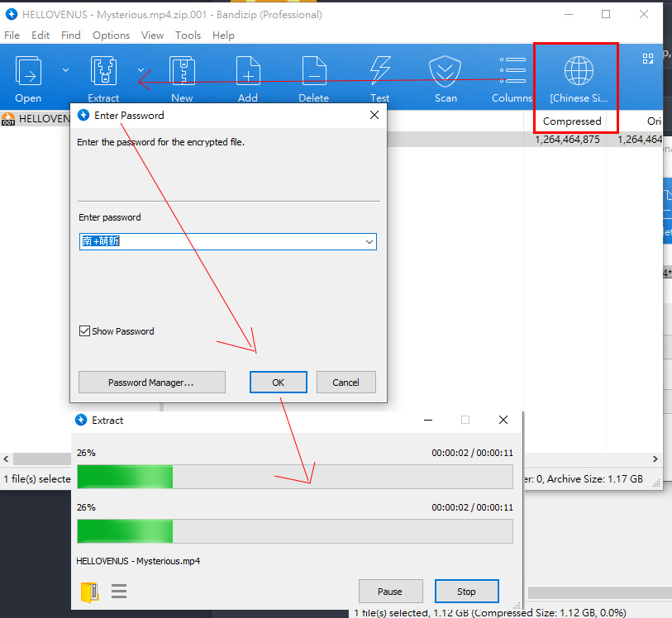The image size is (672, 618).
Task: Click Cancel in Enter Password dialog
Action: [x=346, y=382]
